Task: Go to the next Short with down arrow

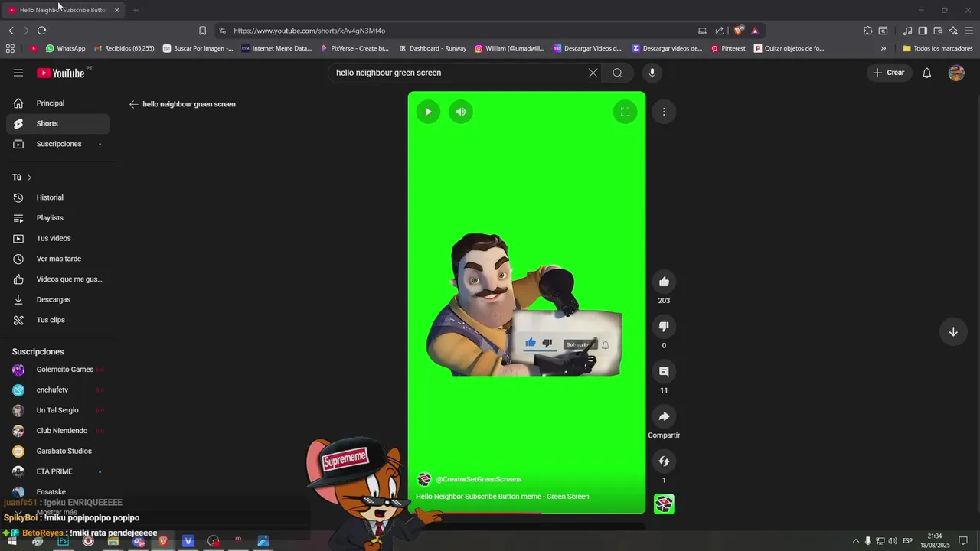Action: click(953, 331)
